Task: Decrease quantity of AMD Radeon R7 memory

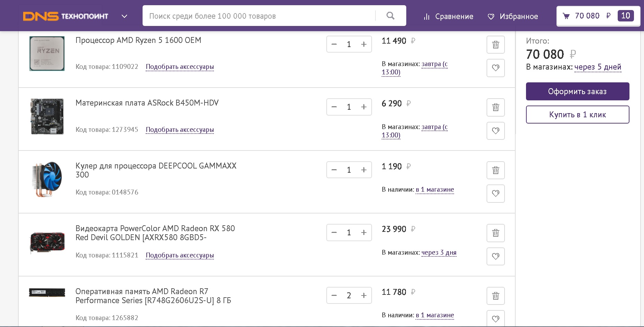Action: [x=334, y=296]
